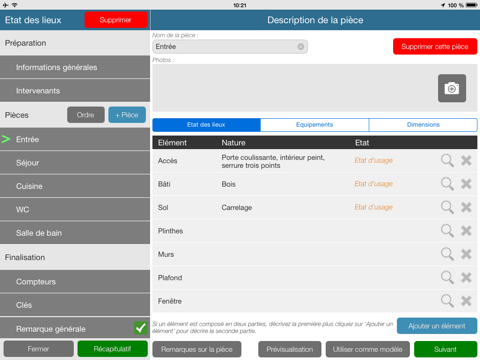Click Etat d'usage in the Accès row
The width and height of the screenshot is (480, 360).
pyautogui.click(x=373, y=161)
